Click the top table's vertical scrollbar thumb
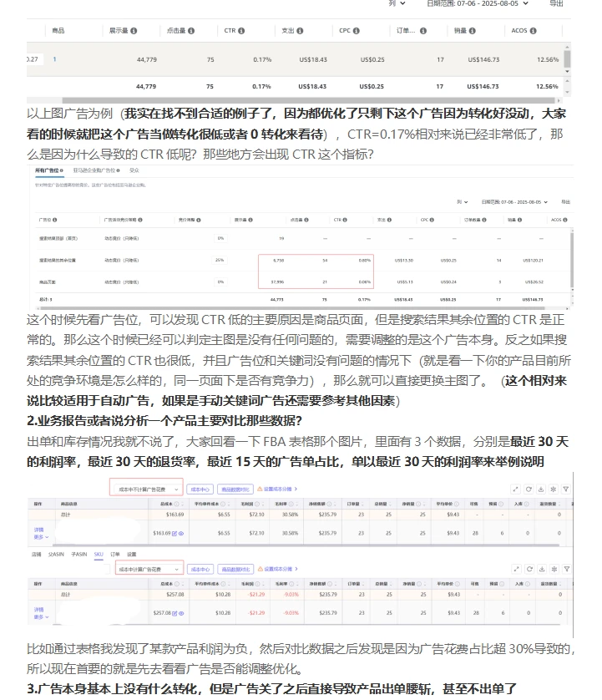The image size is (602, 700). [x=567, y=58]
